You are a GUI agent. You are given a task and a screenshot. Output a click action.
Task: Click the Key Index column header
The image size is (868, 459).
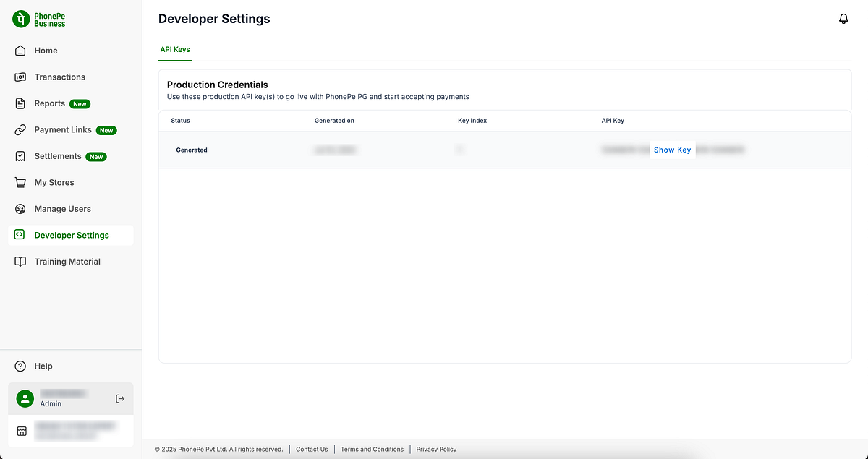tap(472, 121)
